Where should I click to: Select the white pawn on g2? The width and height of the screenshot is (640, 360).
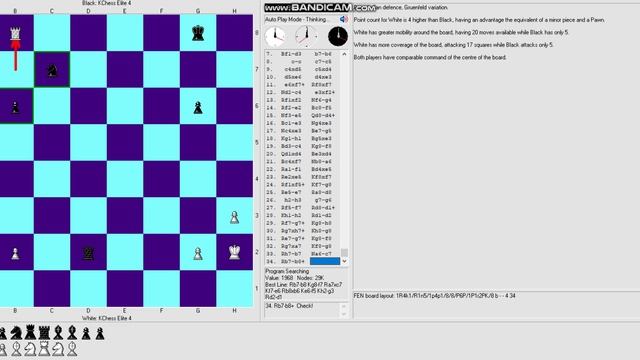[x=198, y=253]
